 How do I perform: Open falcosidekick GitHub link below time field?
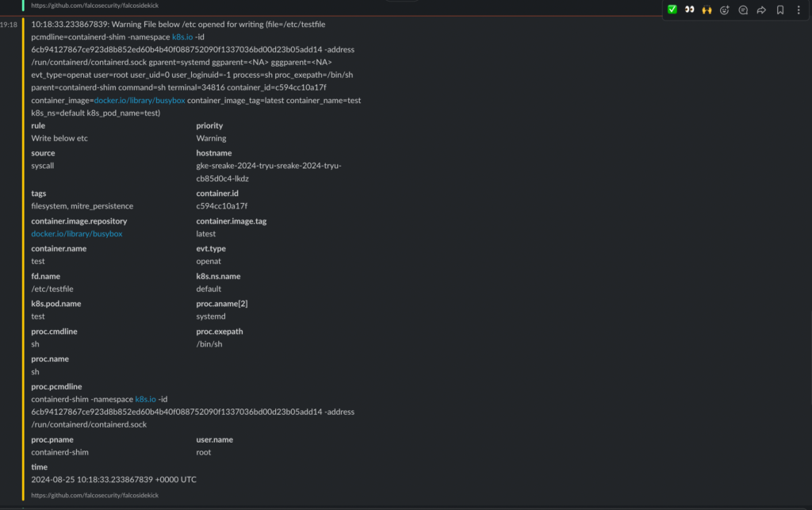[x=95, y=495]
